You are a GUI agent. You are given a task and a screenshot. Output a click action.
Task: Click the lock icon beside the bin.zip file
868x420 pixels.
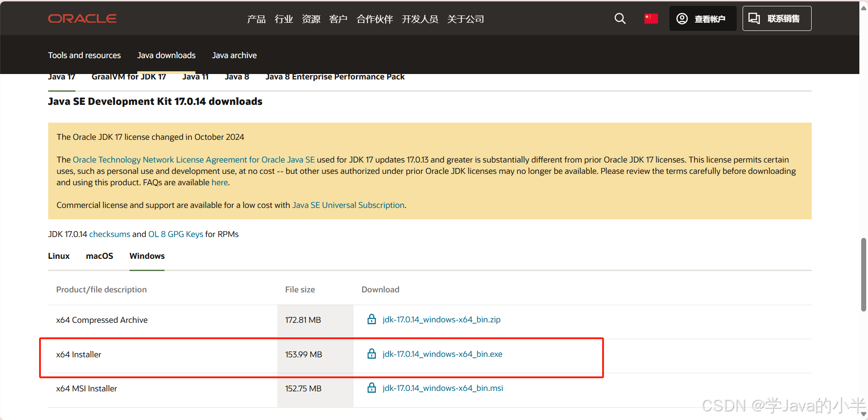pos(372,319)
